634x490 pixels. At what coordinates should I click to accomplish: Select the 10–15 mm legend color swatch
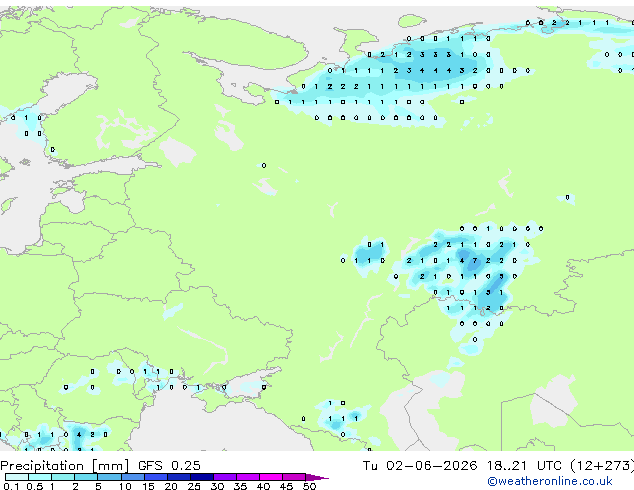(133, 477)
